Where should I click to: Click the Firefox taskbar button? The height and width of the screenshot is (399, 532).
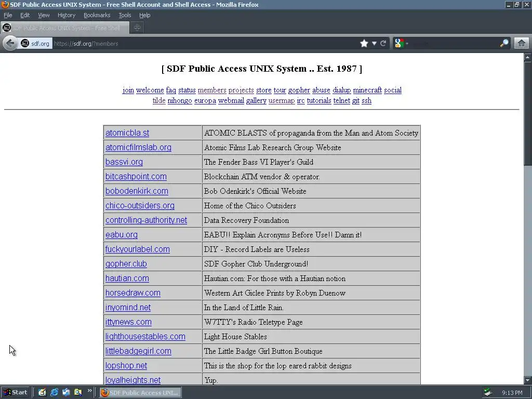coord(140,393)
